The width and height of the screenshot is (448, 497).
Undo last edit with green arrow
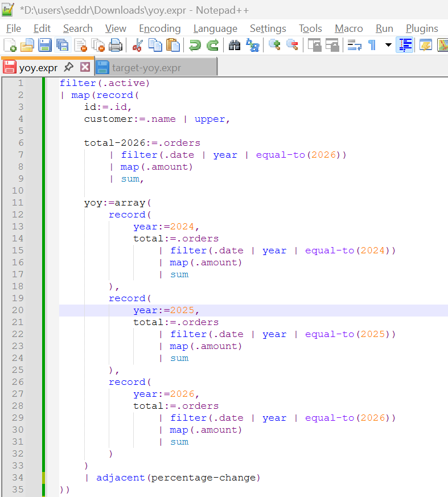pos(195,45)
